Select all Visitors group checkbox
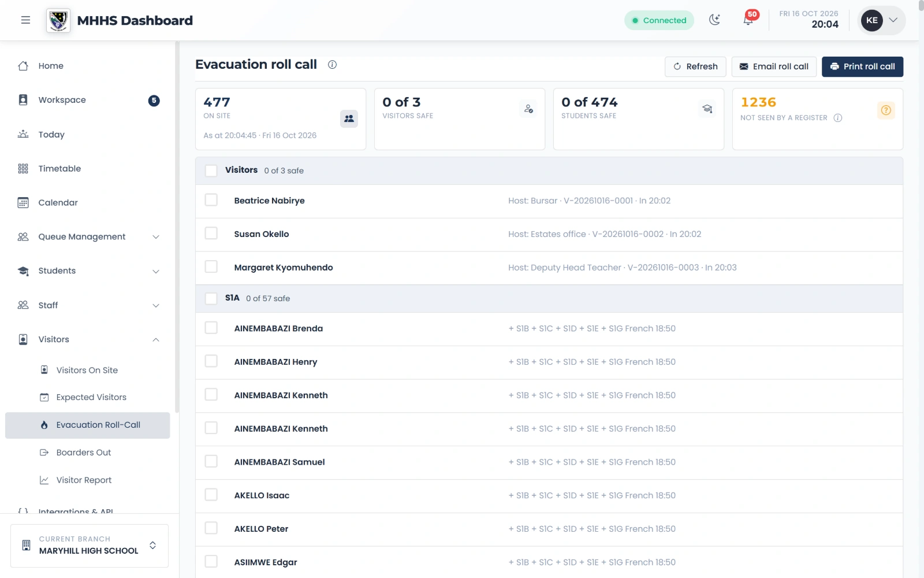924x578 pixels. 211,171
